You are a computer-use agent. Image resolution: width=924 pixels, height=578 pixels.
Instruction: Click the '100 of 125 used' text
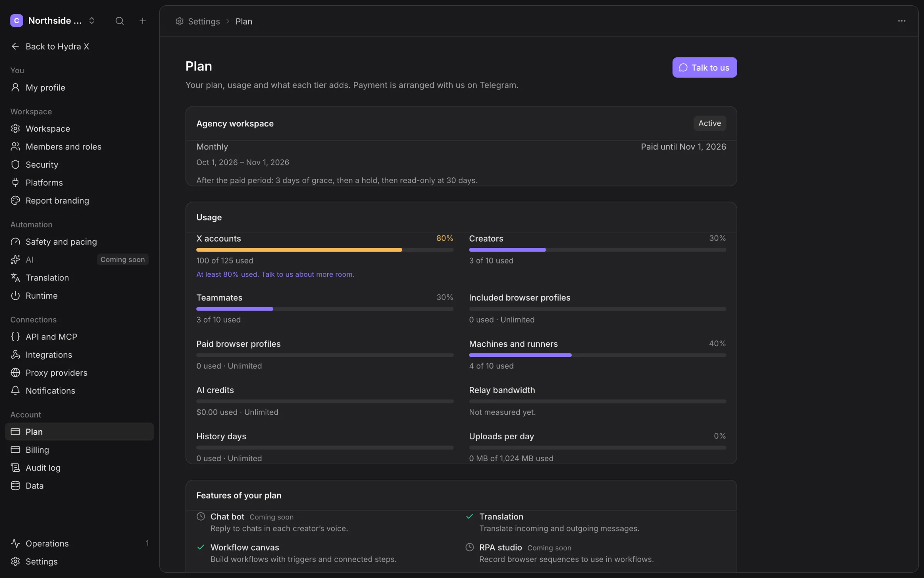[225, 261]
